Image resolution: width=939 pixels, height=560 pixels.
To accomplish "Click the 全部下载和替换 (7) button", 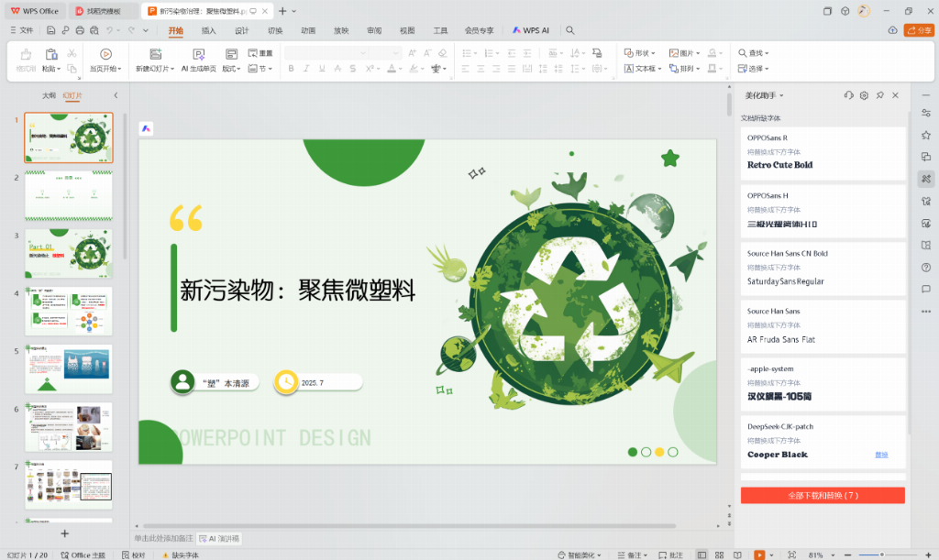I will (823, 495).
